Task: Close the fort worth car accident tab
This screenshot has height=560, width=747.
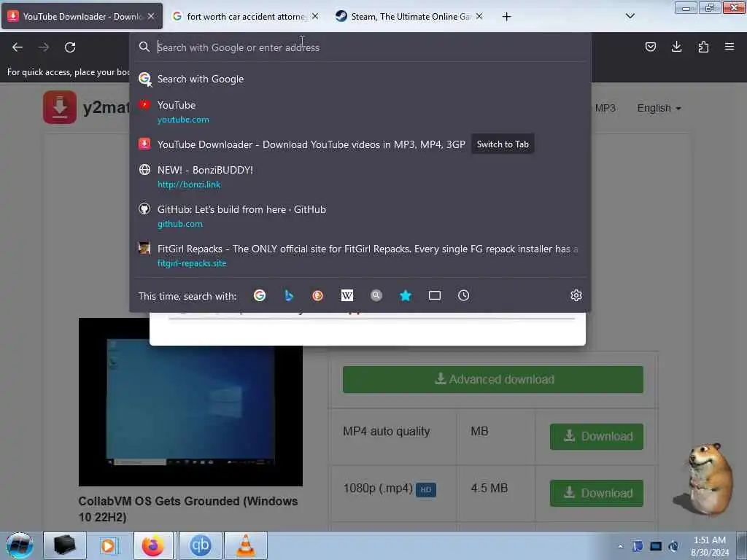Action: point(315,16)
